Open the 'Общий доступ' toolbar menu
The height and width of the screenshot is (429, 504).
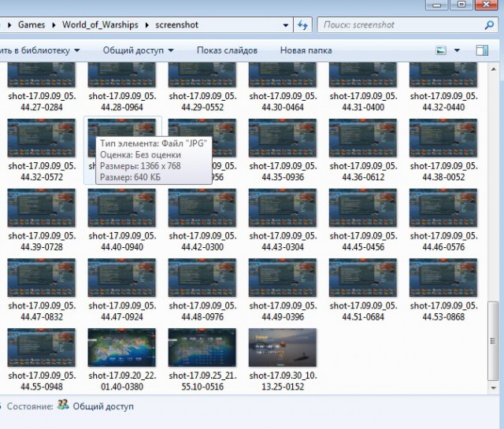point(139,50)
